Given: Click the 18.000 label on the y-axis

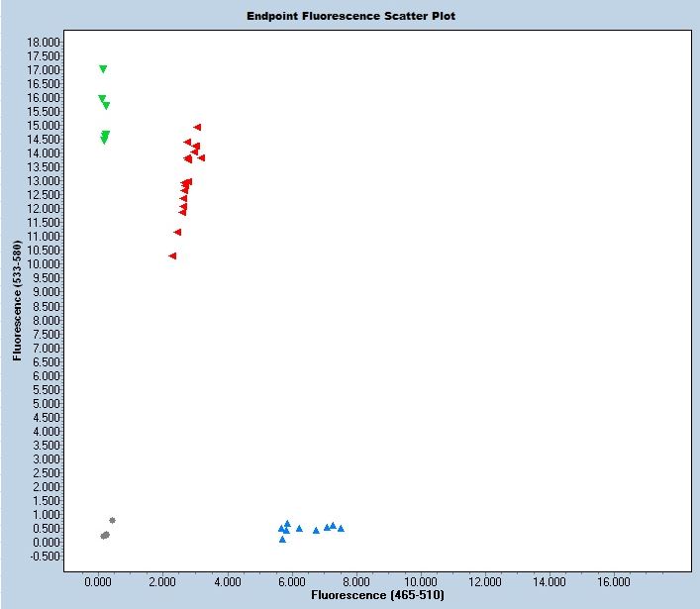Looking at the screenshot, I should tap(44, 43).
